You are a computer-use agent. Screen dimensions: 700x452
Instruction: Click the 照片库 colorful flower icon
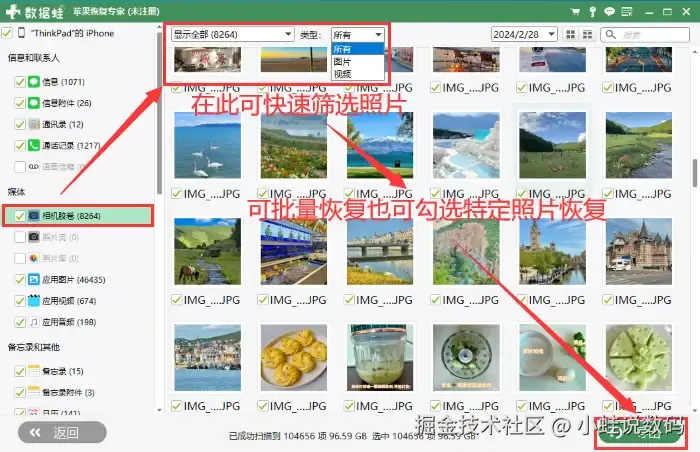pyautogui.click(x=34, y=258)
